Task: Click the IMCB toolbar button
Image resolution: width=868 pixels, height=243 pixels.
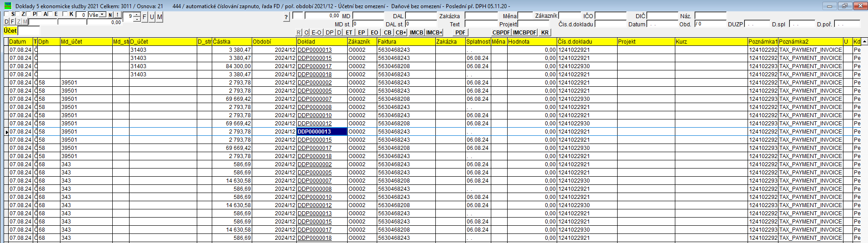Action: coord(416,32)
